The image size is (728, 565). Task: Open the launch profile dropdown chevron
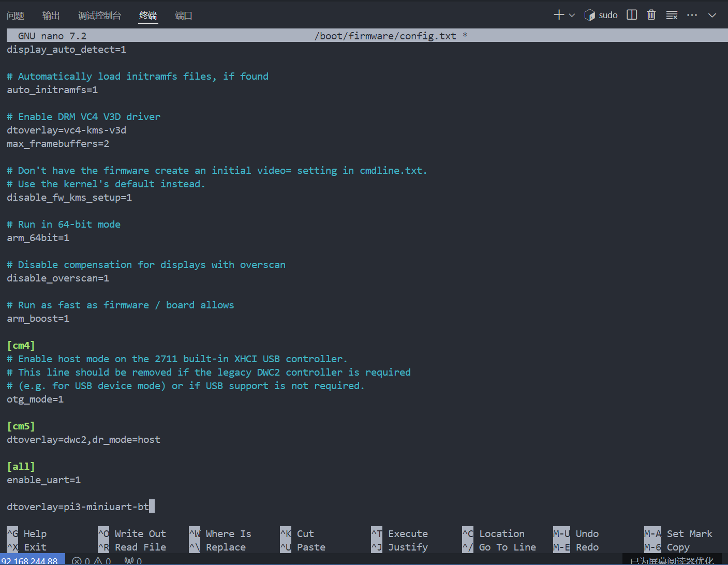(x=572, y=15)
